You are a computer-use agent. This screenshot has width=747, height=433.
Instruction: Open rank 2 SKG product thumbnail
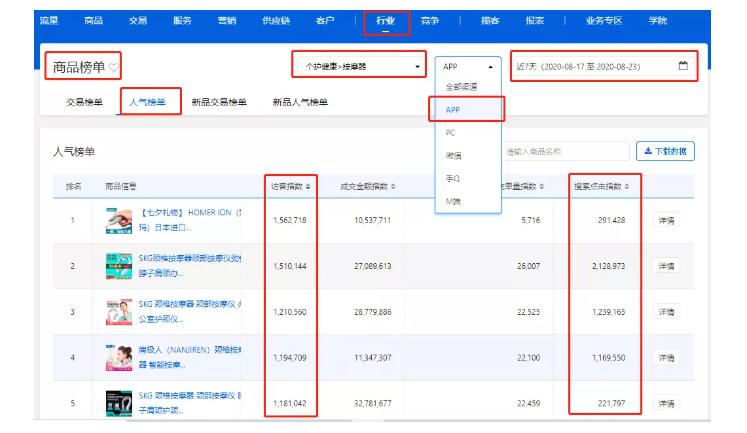pyautogui.click(x=119, y=266)
